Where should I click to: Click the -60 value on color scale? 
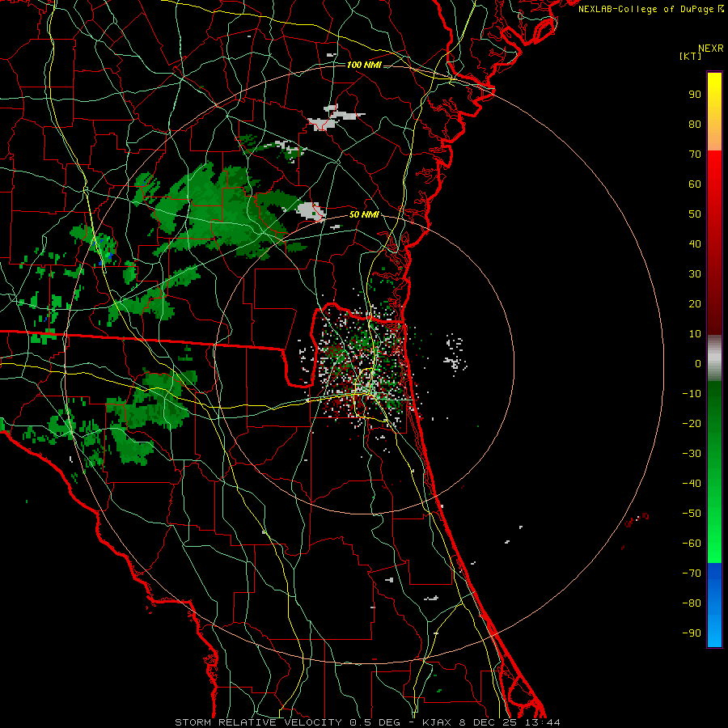(692, 544)
